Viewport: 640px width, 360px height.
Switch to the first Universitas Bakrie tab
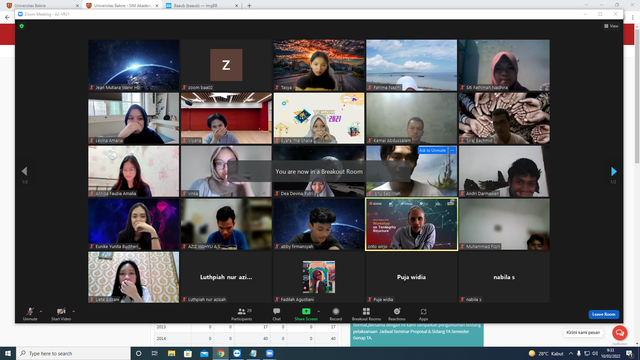pos(41,5)
